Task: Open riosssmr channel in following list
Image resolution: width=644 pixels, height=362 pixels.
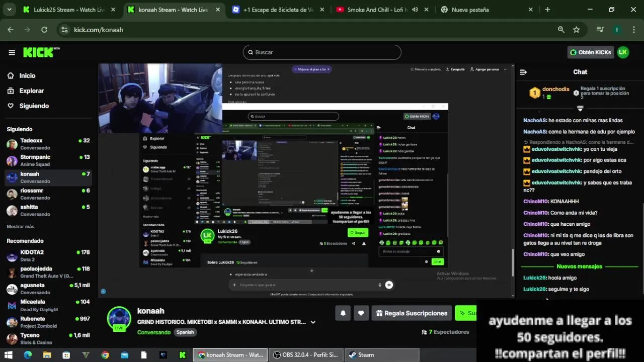Action: coord(48,194)
